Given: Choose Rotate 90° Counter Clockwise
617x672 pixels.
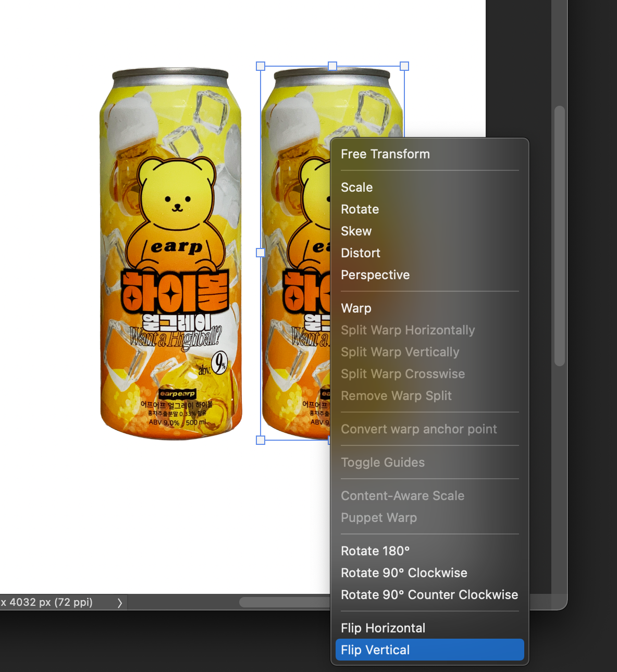Looking at the screenshot, I should (x=429, y=595).
